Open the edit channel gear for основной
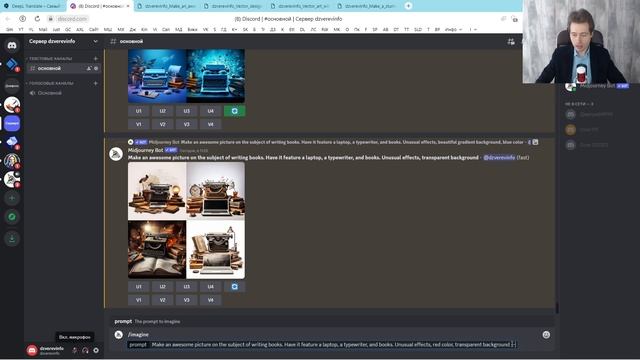This screenshot has width=640, height=360. pyautogui.click(x=96, y=68)
